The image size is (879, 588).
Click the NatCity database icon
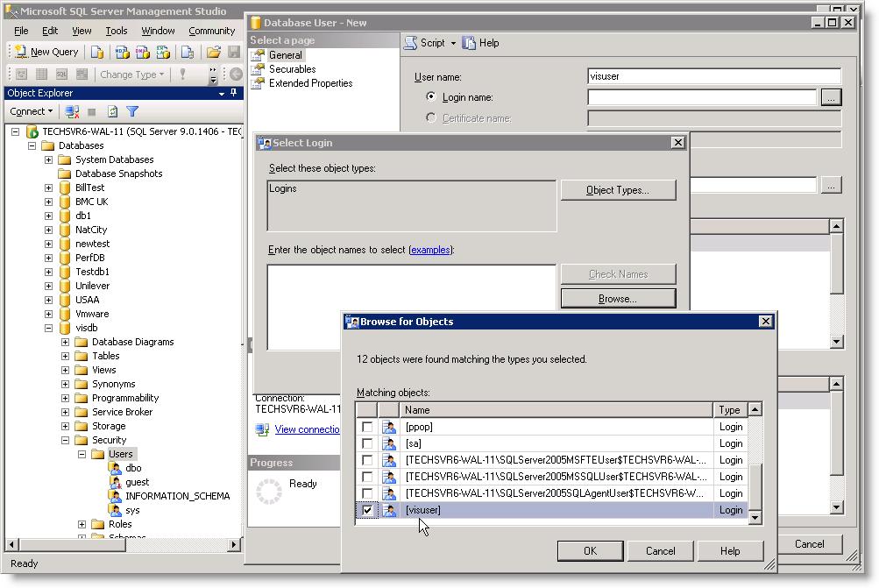coord(65,230)
